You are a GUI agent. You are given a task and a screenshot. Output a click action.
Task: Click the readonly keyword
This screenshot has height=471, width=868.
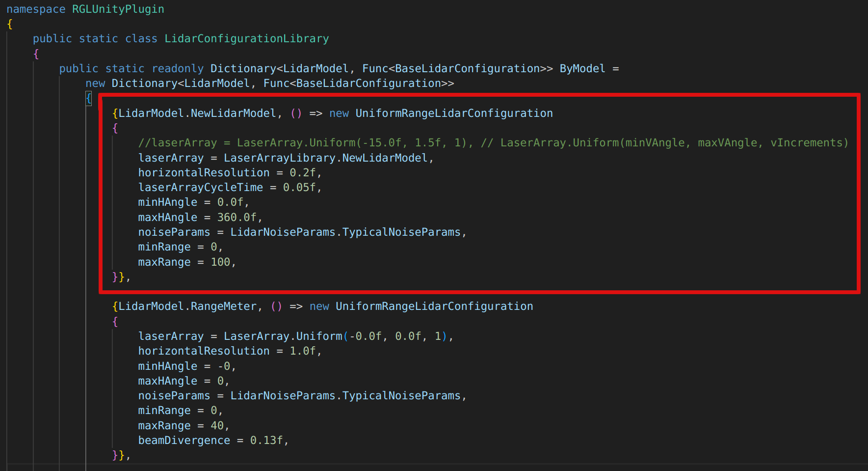click(177, 69)
